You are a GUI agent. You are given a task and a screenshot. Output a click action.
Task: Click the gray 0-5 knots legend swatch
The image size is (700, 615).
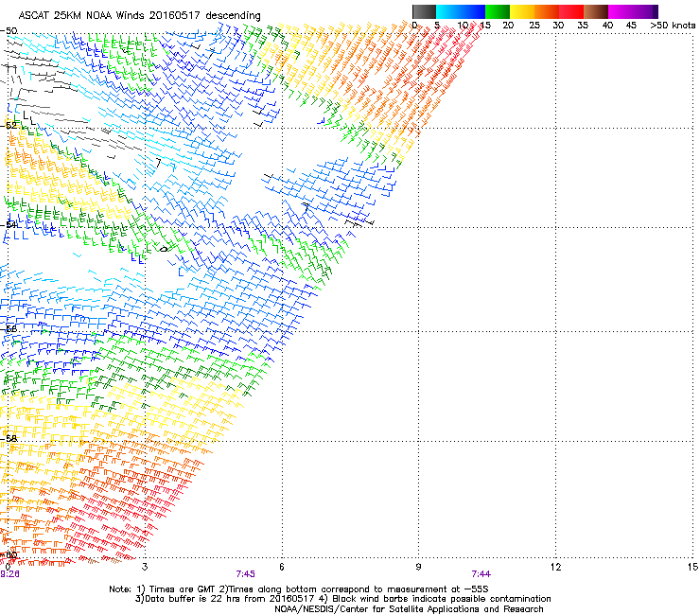424,11
